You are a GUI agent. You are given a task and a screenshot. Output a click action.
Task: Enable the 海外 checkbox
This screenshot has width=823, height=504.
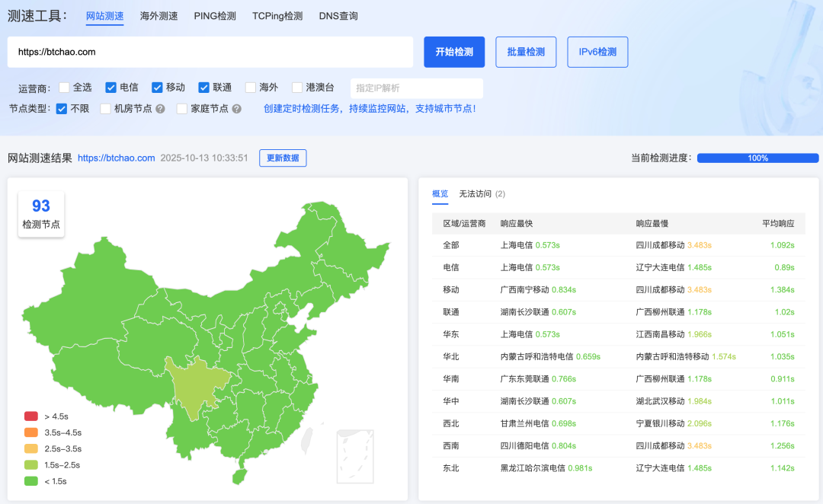click(x=251, y=88)
